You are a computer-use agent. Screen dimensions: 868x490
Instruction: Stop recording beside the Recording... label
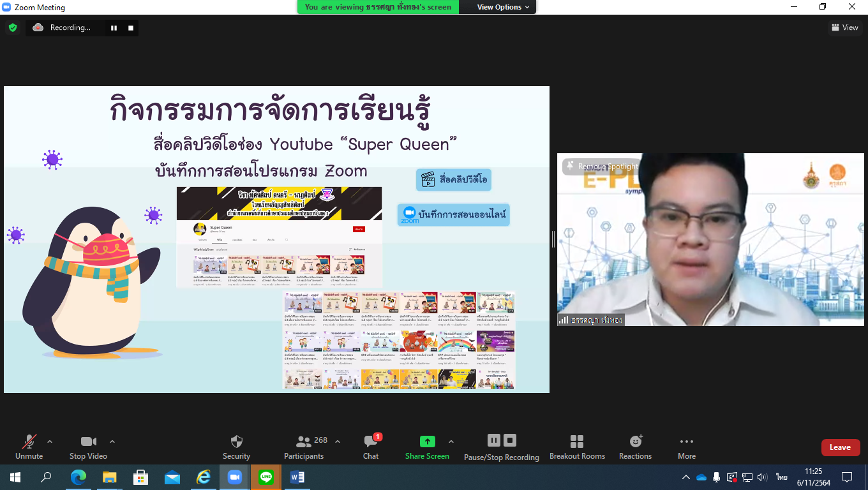131,27
